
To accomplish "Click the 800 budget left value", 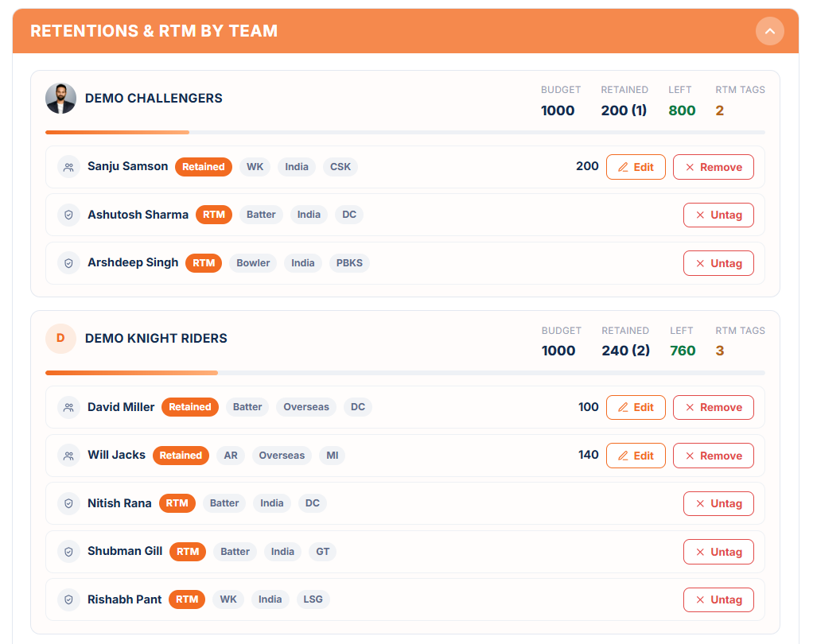I will tap(682, 111).
